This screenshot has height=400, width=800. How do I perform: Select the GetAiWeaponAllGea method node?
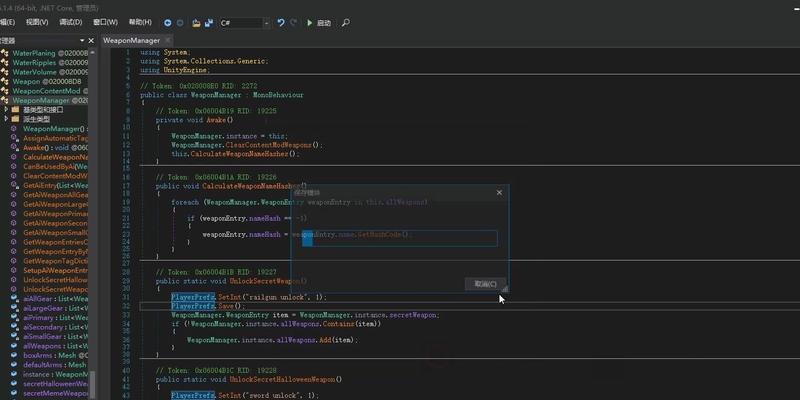(55, 195)
